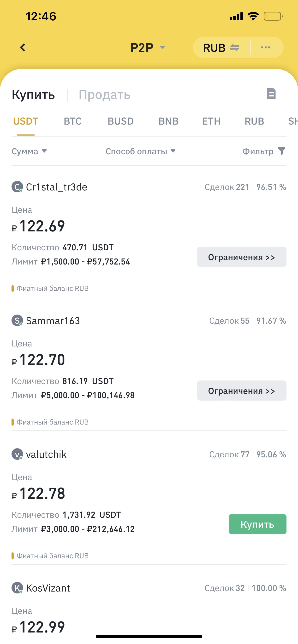
Task: Tap Ограничения button on Sammar163 offer
Action: (242, 391)
